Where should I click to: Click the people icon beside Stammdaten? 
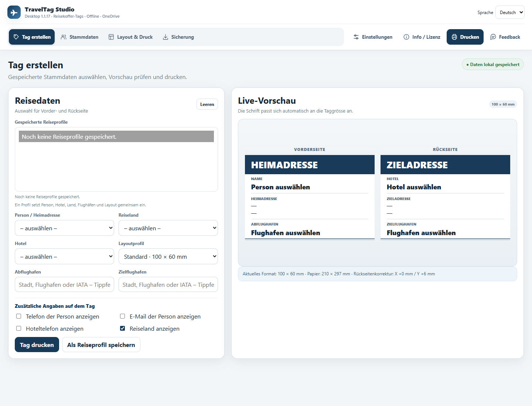64,37
